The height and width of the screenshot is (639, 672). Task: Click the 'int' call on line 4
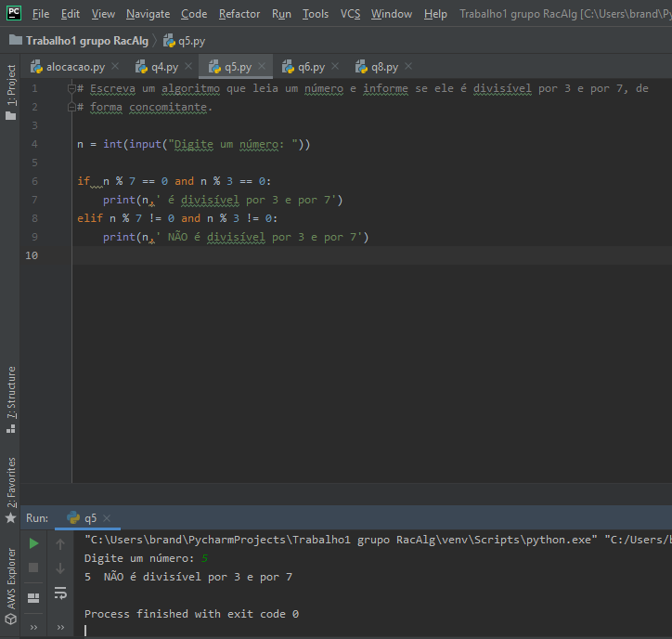[112, 144]
